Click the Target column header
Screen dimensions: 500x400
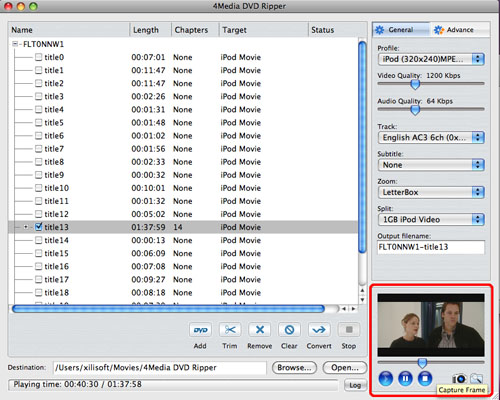(264, 30)
